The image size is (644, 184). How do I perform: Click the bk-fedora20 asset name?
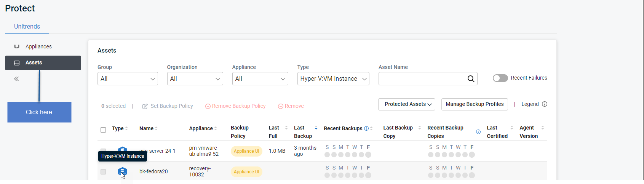(x=153, y=172)
